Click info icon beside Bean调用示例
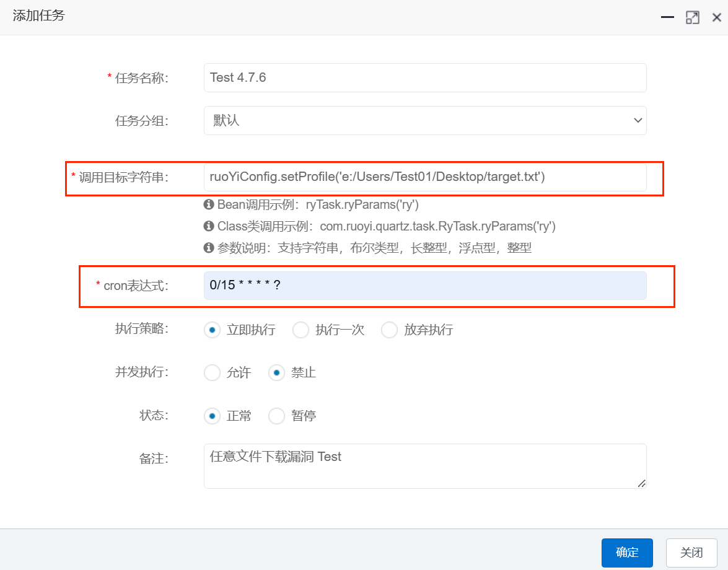Image resolution: width=728 pixels, height=570 pixels. click(x=209, y=204)
